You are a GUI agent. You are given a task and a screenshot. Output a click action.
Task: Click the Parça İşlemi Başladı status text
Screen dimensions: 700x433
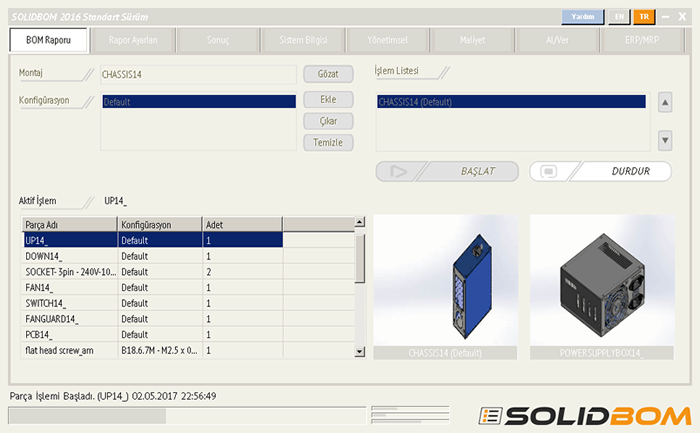113,396
